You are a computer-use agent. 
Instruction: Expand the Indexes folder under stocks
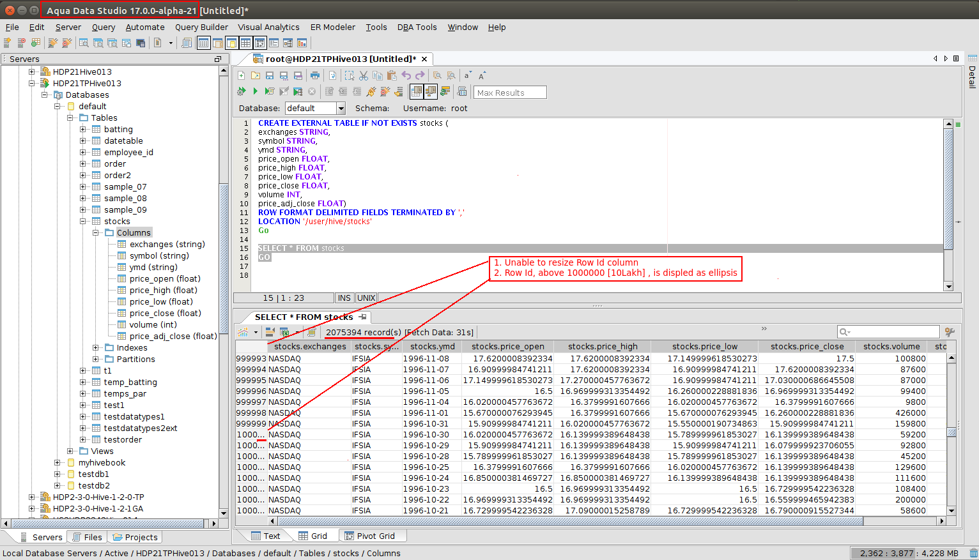tap(96, 348)
